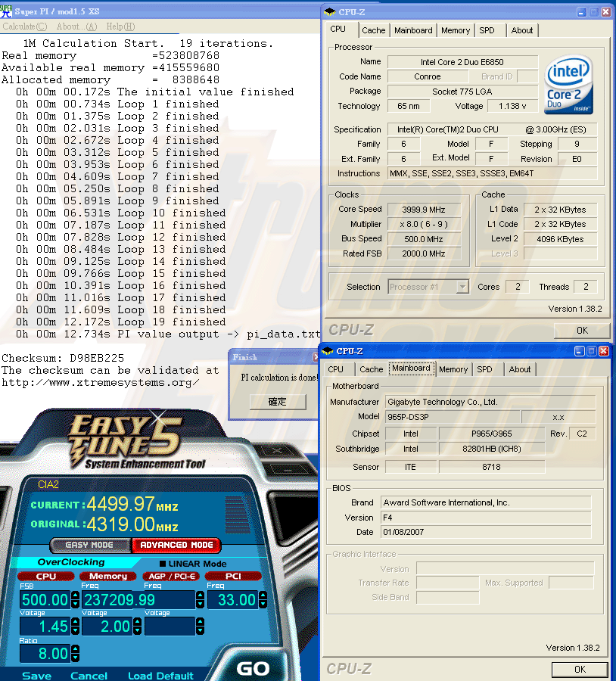Decrease the AGP / PCI-E Voltage with the down arrow
Screen dimensions: 616x681
click(201, 630)
